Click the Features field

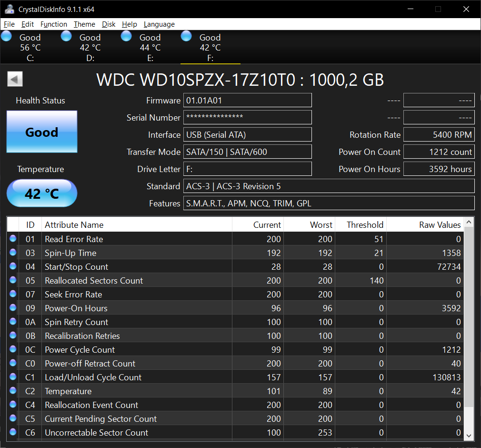pyautogui.click(x=329, y=204)
